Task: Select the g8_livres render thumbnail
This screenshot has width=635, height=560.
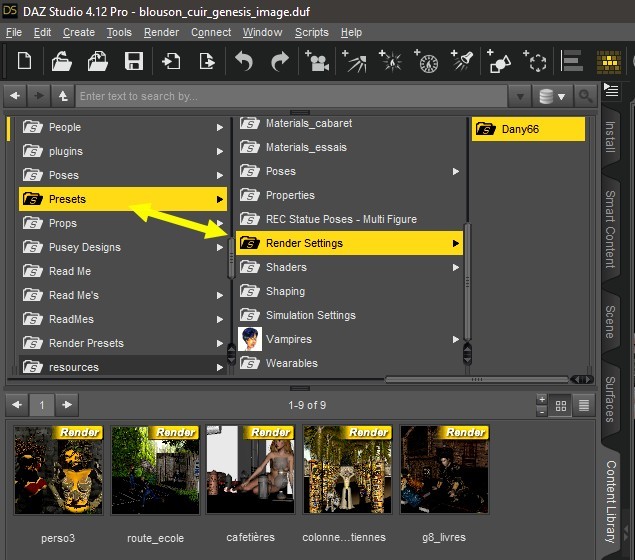Action: point(444,470)
